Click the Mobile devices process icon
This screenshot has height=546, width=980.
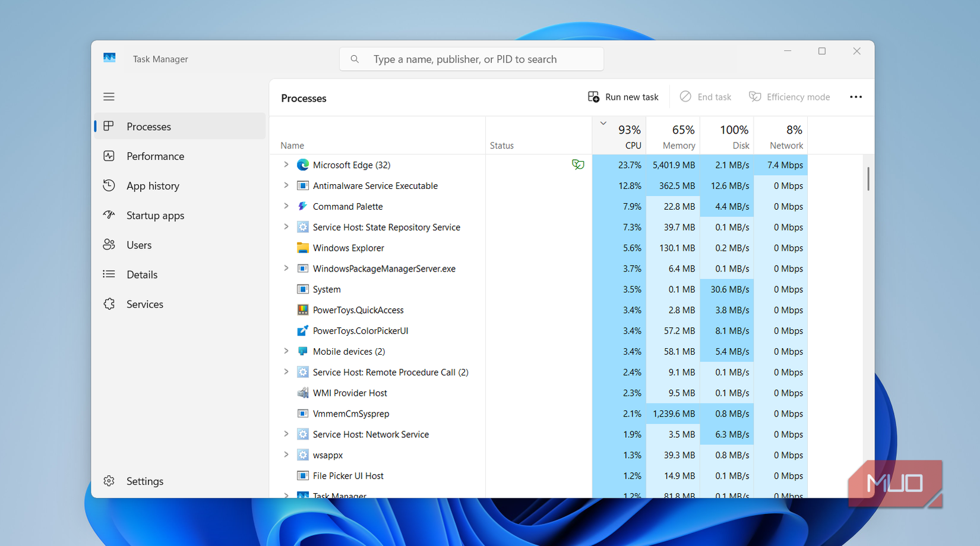coord(303,351)
